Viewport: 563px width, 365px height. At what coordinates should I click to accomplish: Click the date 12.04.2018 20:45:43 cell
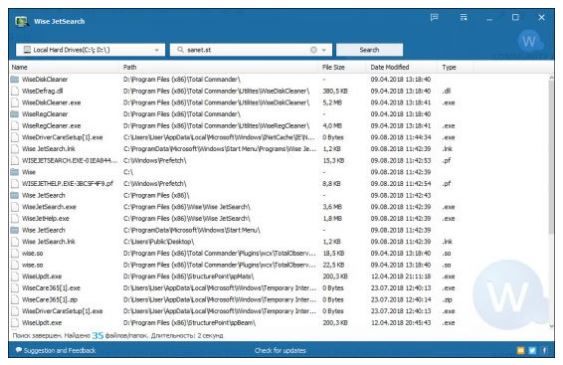tap(401, 323)
